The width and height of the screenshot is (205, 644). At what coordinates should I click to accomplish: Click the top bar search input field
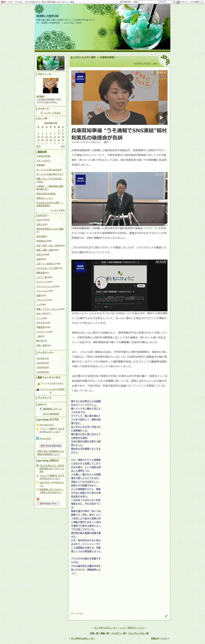(149, 2)
